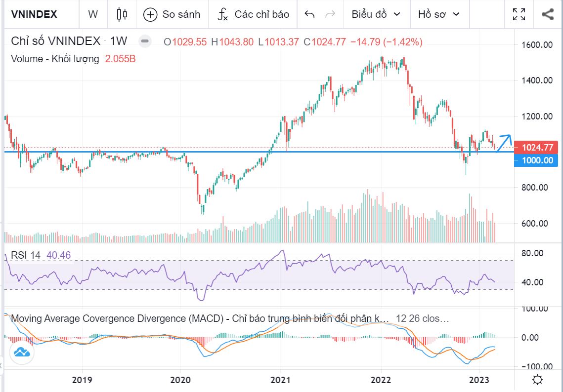This screenshot has height=392, width=563.
Task: Click the change −14.79 (−1.42%) value
Action: pos(387,42)
